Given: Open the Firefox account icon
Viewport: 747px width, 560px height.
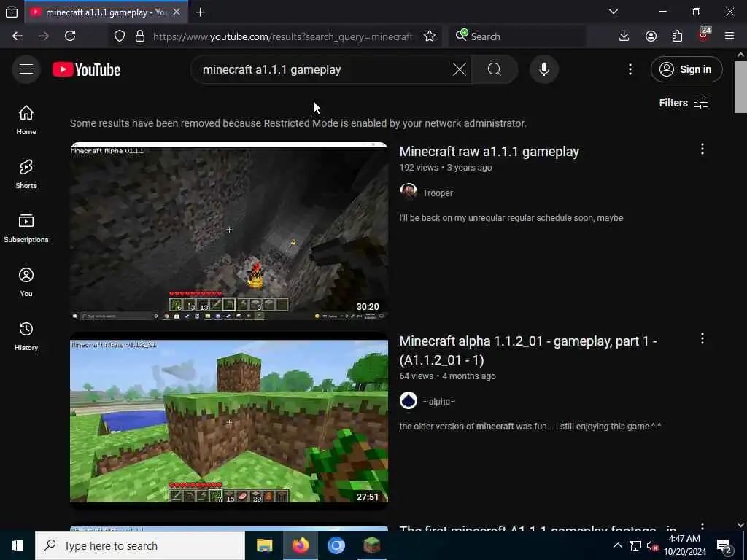Looking at the screenshot, I should click(x=651, y=36).
